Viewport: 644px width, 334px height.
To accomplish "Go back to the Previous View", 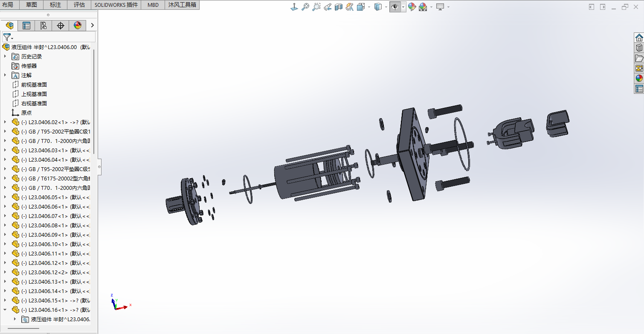I will click(x=328, y=7).
